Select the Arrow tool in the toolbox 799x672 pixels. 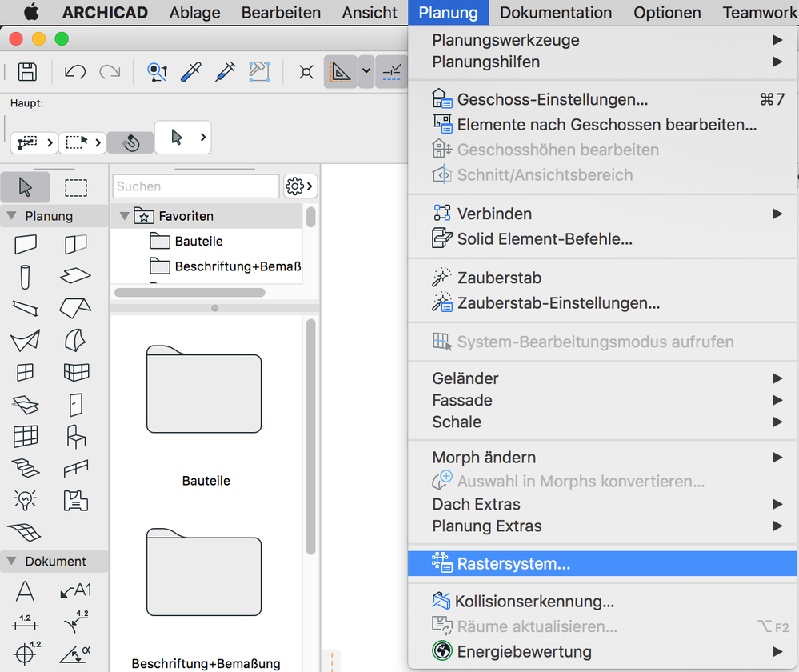25,187
